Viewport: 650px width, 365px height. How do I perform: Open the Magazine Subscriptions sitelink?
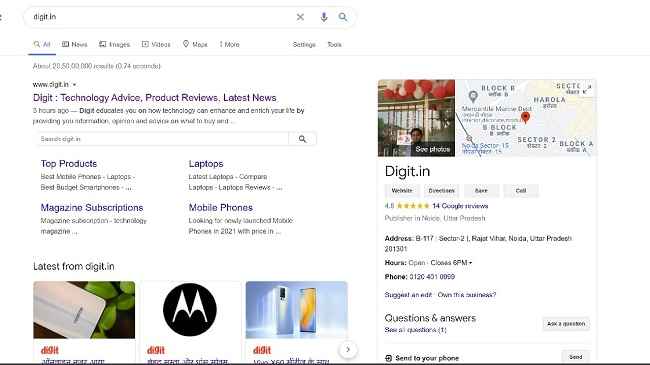coord(92,208)
